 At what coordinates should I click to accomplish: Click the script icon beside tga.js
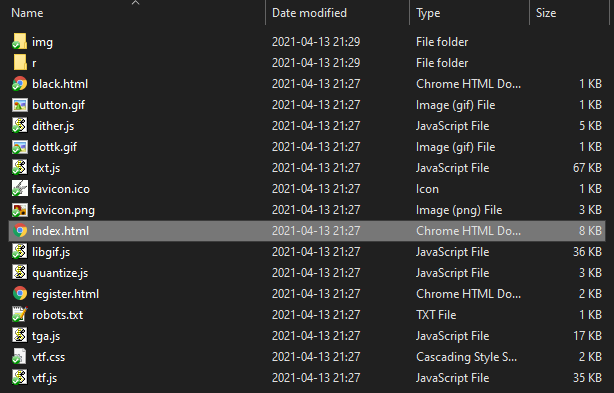tap(20, 336)
